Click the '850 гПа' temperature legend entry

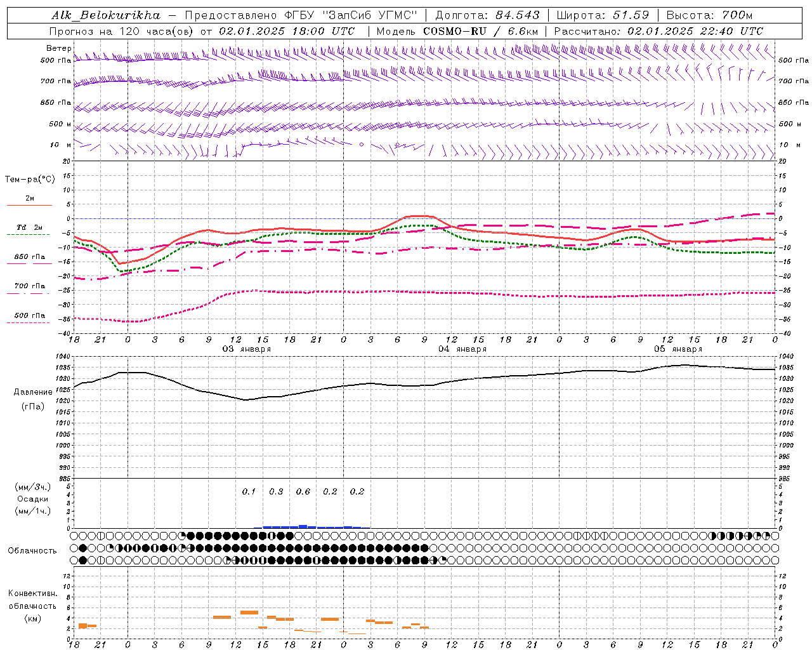point(30,256)
